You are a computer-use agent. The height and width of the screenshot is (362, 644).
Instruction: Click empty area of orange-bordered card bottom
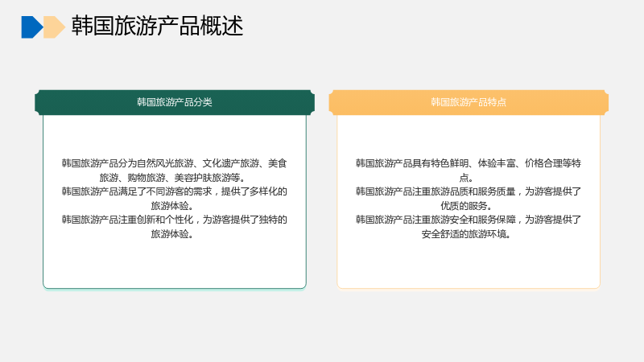click(x=469, y=265)
